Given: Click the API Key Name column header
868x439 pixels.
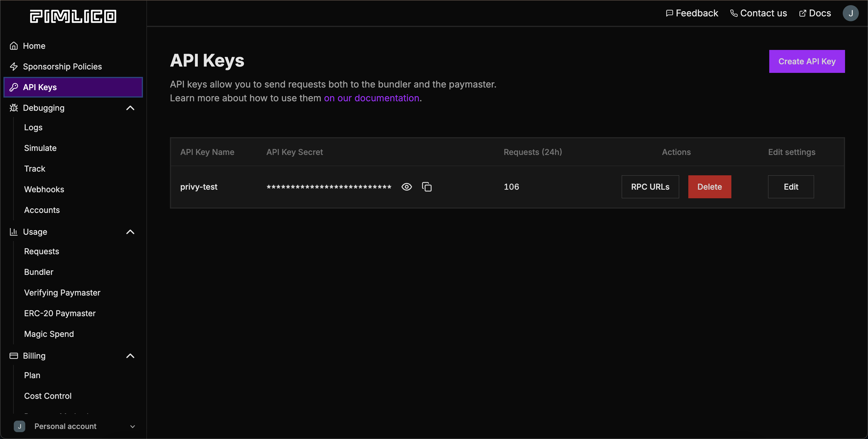Looking at the screenshot, I should click(x=207, y=152).
